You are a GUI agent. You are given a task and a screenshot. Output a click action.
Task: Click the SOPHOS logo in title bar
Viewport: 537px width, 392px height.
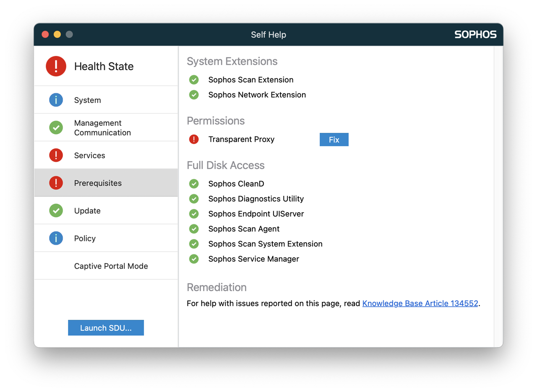click(476, 35)
